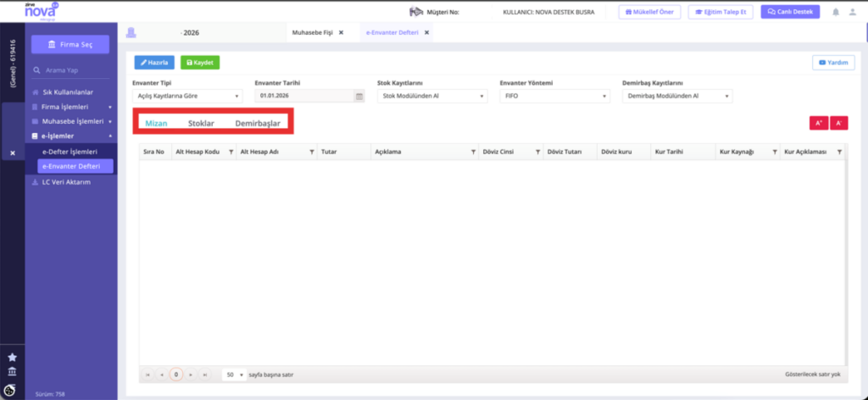Click the Eğitim Talep Et button
The width and height of the screenshot is (868, 400).
[x=721, y=12]
